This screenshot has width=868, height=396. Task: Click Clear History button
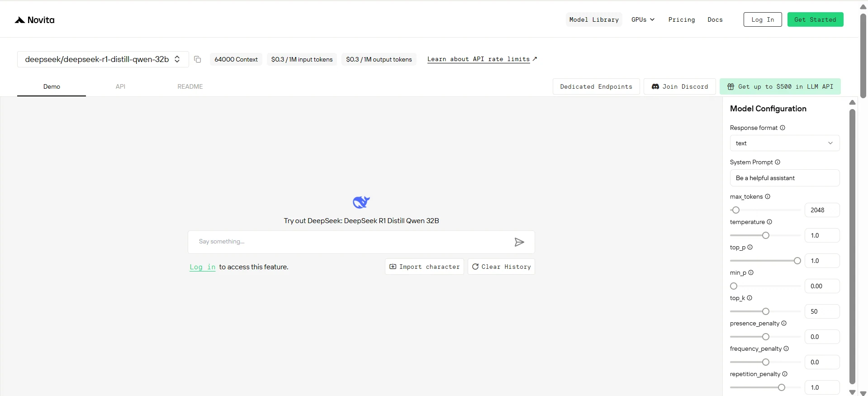(x=501, y=267)
